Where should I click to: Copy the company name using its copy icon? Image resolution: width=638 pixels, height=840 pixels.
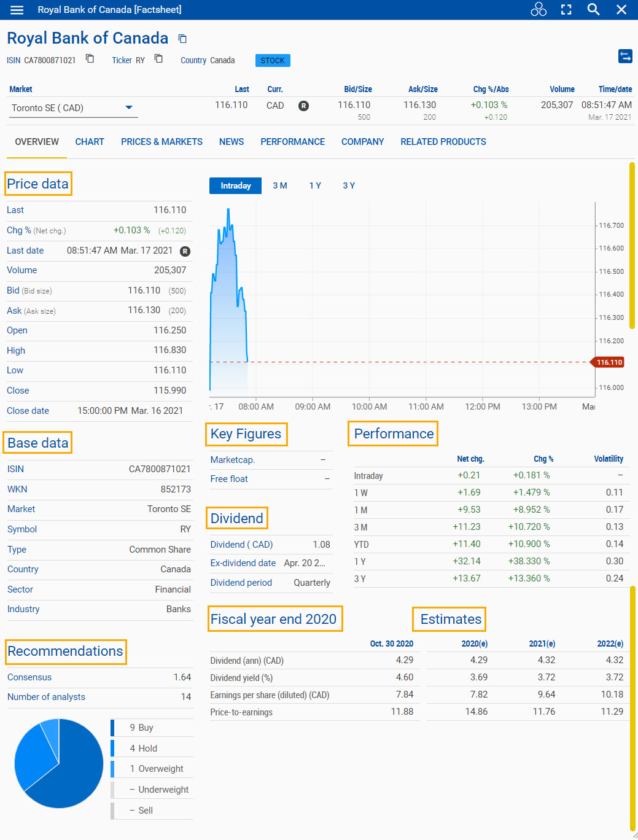(182, 38)
